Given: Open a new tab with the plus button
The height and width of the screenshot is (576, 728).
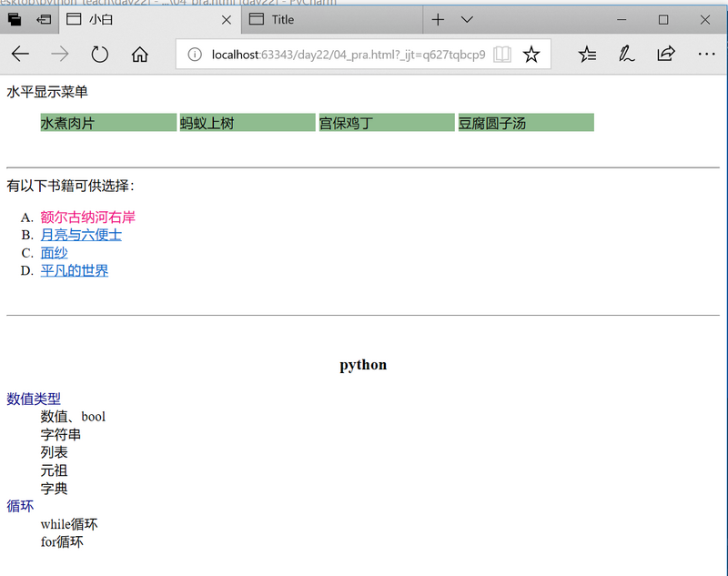Looking at the screenshot, I should (x=438, y=18).
